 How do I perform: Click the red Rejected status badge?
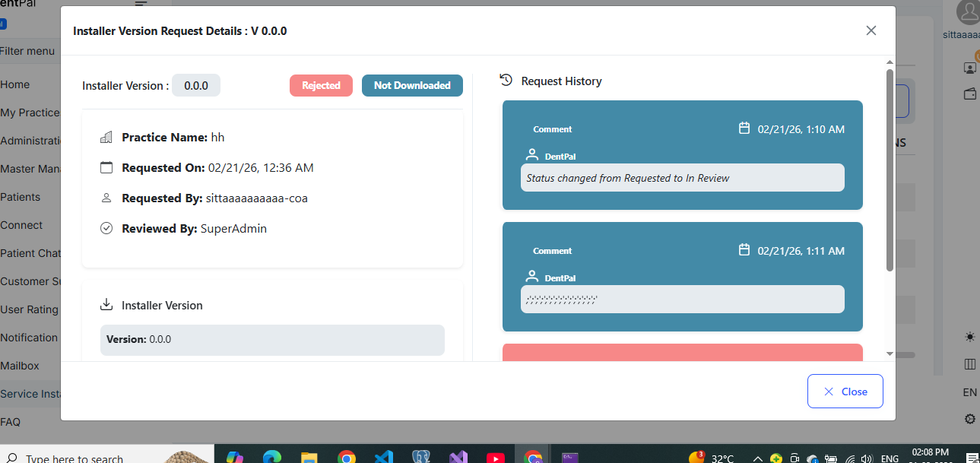(321, 85)
